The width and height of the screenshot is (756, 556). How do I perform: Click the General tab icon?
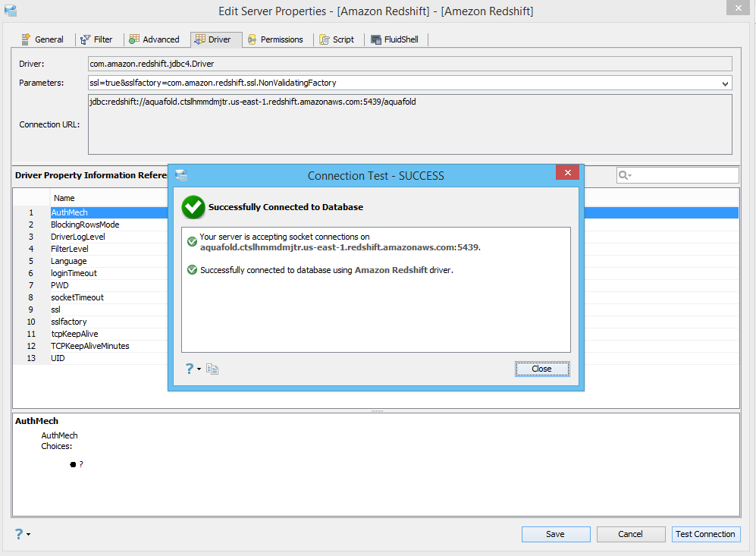pos(26,39)
